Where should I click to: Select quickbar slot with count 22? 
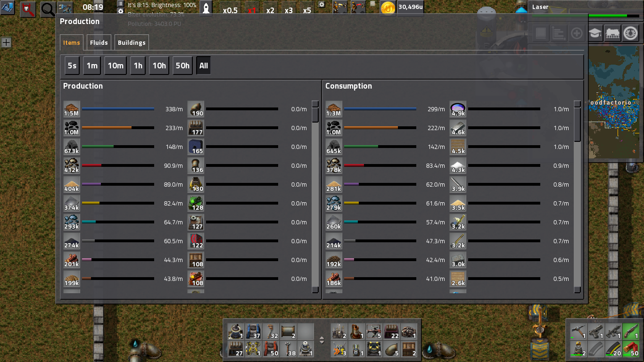point(391,331)
